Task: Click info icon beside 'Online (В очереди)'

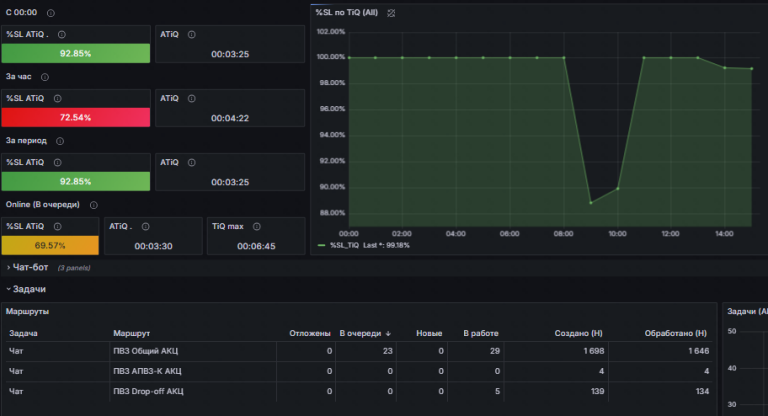Action: tap(94, 205)
